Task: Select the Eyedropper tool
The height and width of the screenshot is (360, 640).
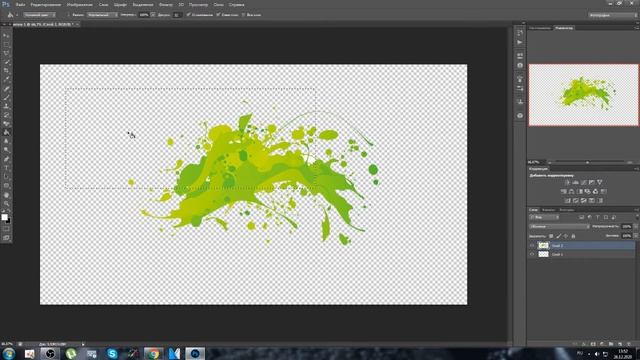Action: pos(6,80)
